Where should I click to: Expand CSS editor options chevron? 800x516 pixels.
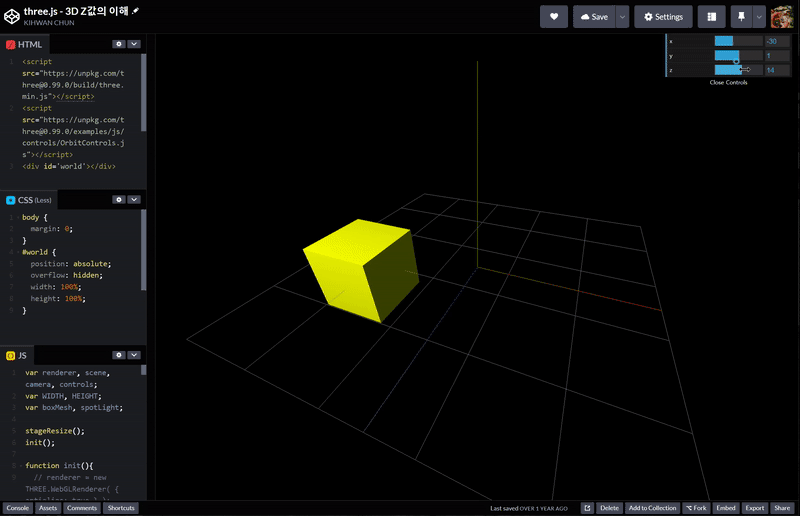coord(134,200)
